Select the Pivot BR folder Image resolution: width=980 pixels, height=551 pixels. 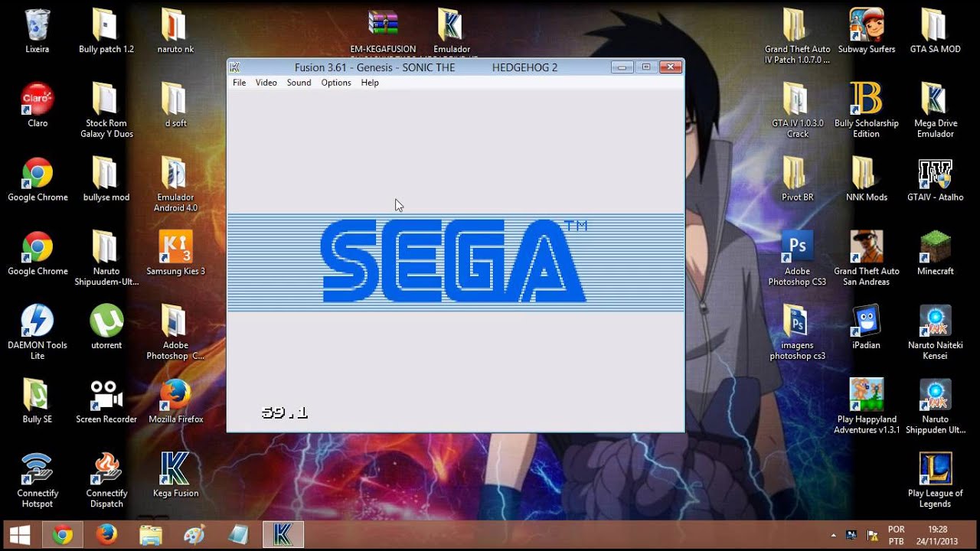[x=797, y=179]
